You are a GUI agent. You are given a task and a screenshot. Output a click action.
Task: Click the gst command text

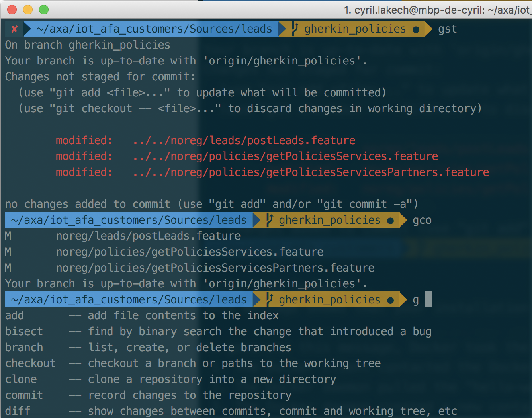pos(448,29)
